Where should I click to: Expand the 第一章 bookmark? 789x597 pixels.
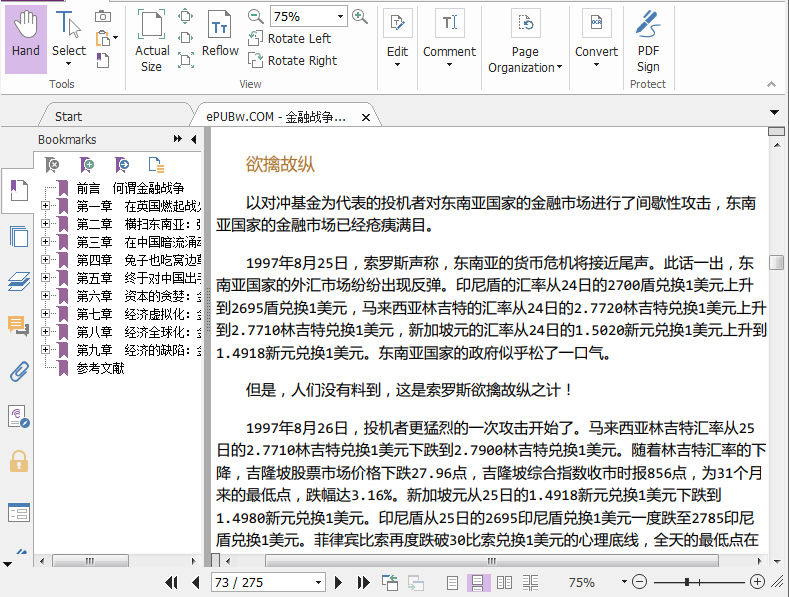point(45,205)
